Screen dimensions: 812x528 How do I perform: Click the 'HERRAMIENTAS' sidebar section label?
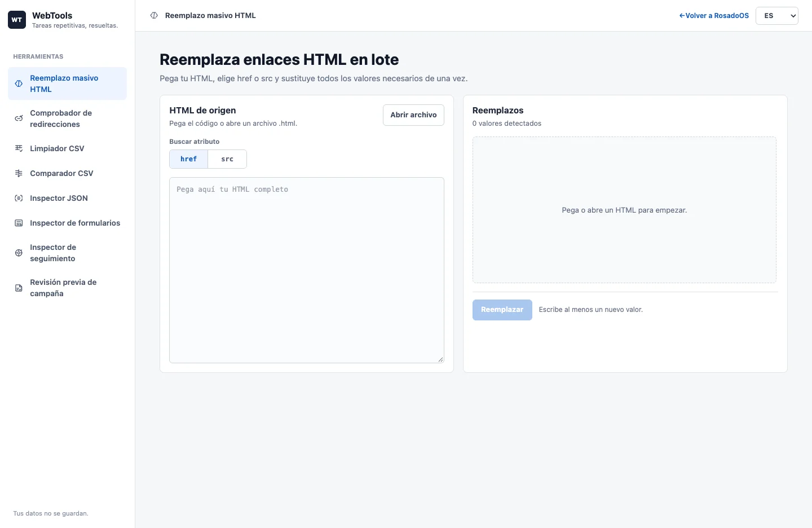pyautogui.click(x=38, y=56)
